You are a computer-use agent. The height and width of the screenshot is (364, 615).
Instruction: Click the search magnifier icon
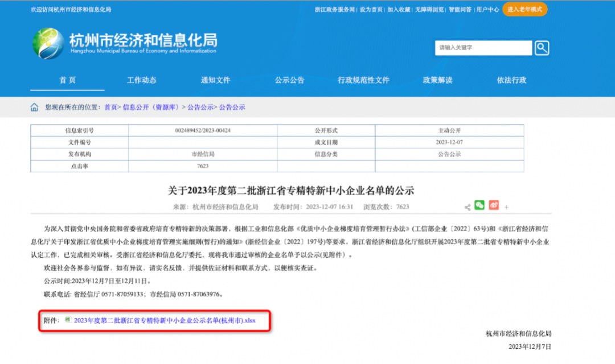tap(542, 48)
